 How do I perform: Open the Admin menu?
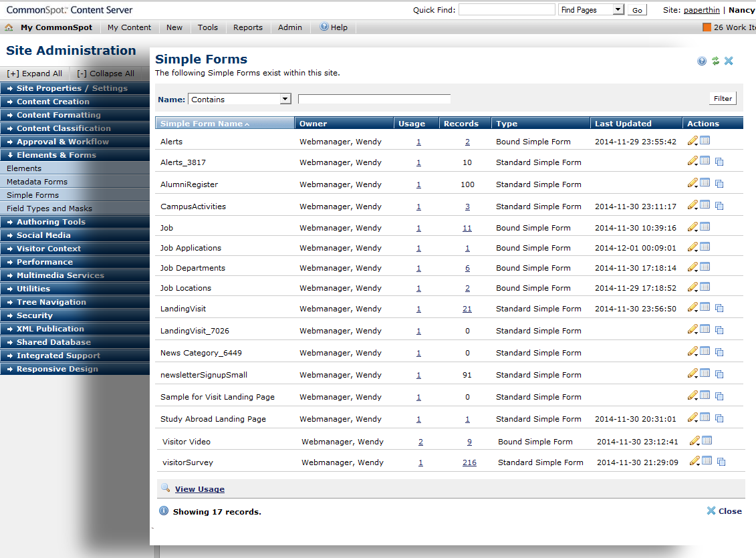click(x=290, y=27)
